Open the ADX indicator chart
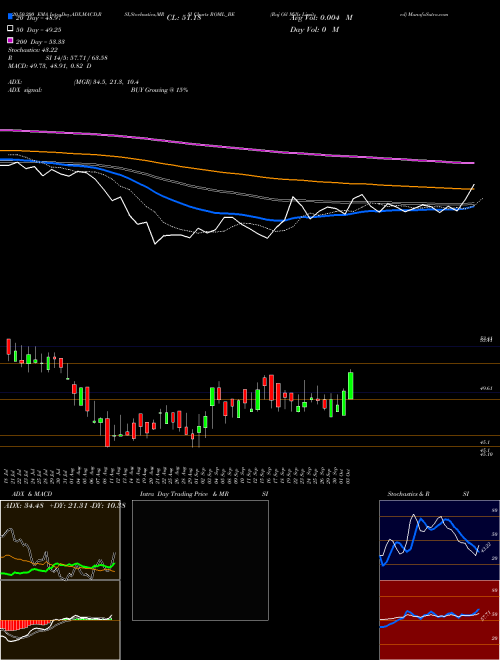The height and width of the screenshot is (660, 500). pos(60,540)
